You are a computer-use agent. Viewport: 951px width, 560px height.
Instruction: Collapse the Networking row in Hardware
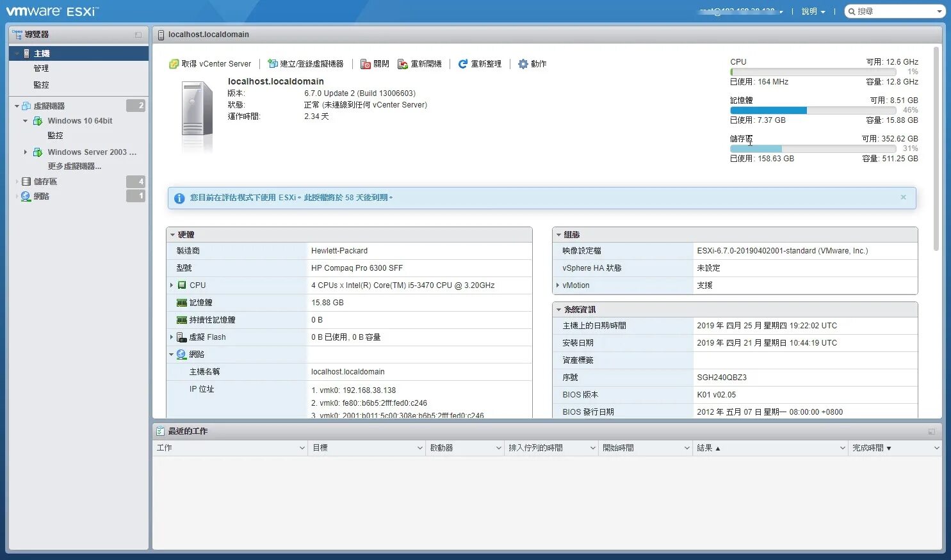click(172, 355)
